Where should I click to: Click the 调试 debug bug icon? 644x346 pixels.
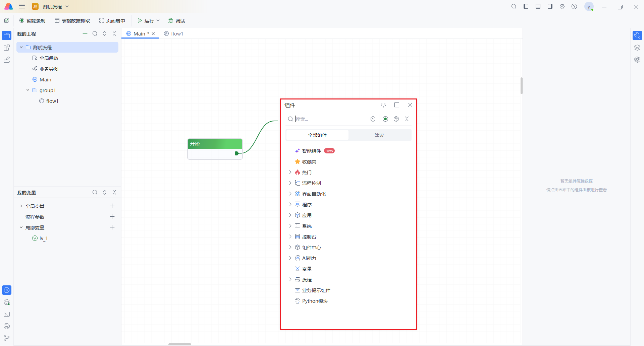click(x=171, y=21)
